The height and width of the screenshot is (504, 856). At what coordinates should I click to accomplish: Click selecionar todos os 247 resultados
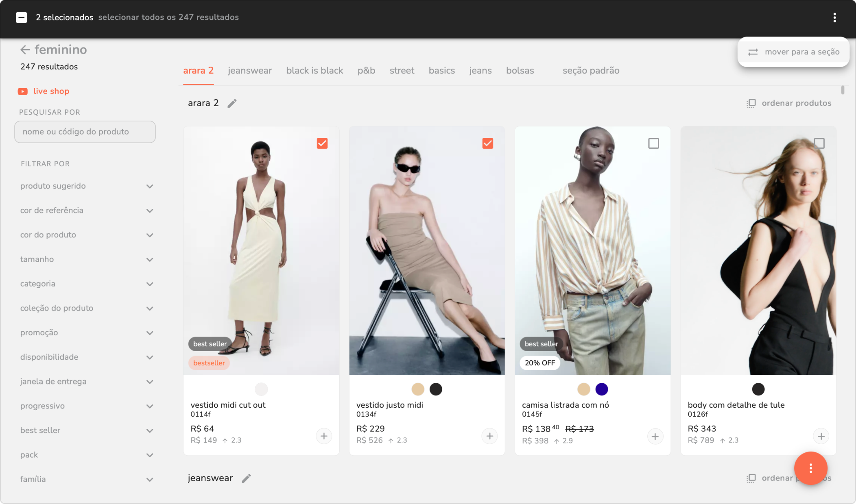click(x=168, y=17)
